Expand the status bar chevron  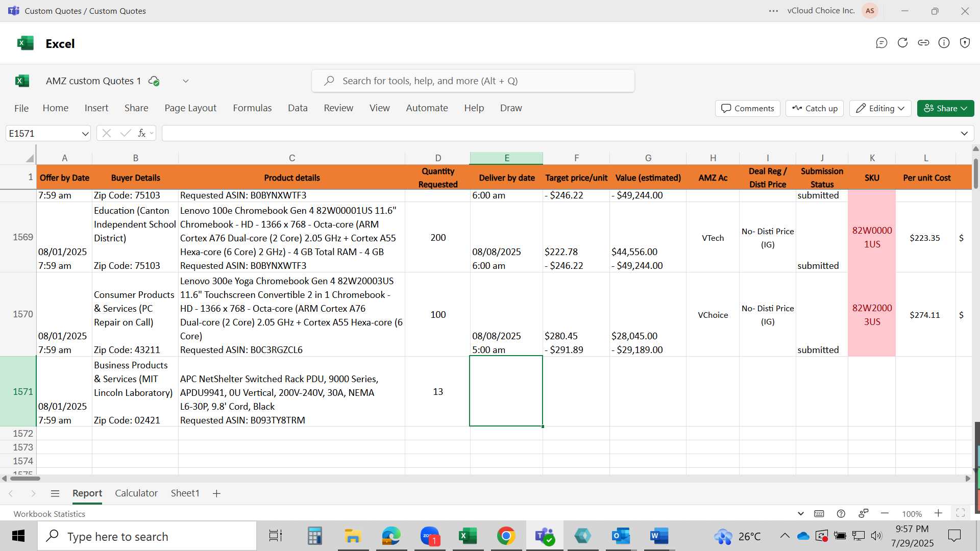800,514
